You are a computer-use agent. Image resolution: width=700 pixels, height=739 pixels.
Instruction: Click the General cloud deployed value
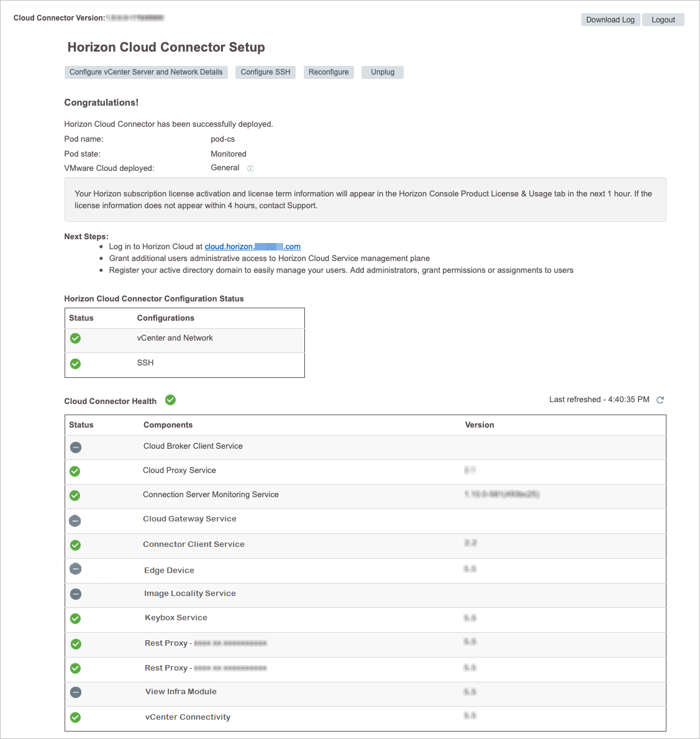[x=225, y=168]
